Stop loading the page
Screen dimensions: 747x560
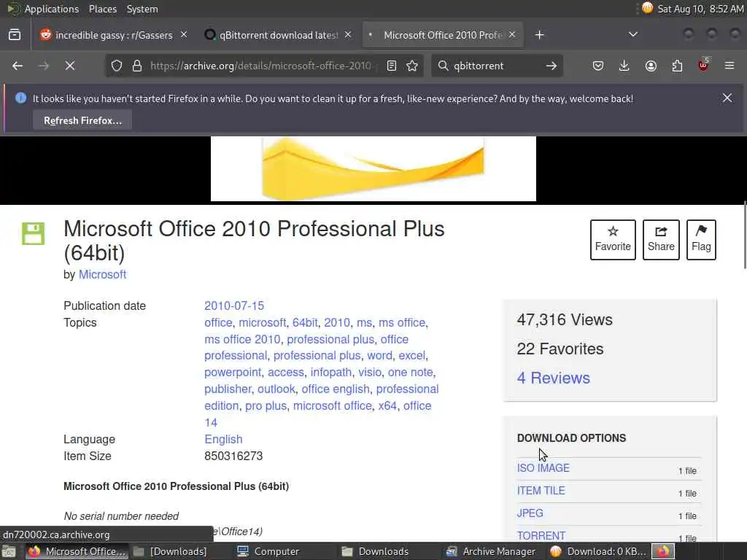click(x=70, y=66)
